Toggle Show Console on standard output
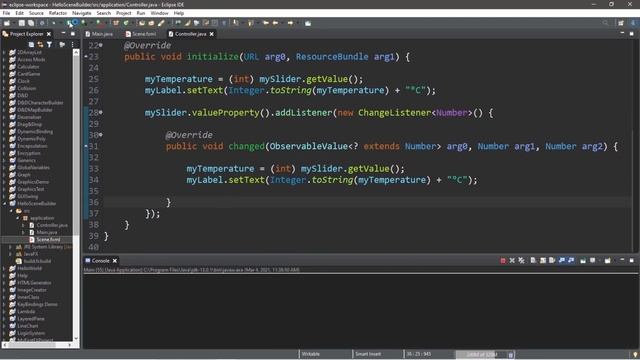640x360 pixels. [562, 260]
